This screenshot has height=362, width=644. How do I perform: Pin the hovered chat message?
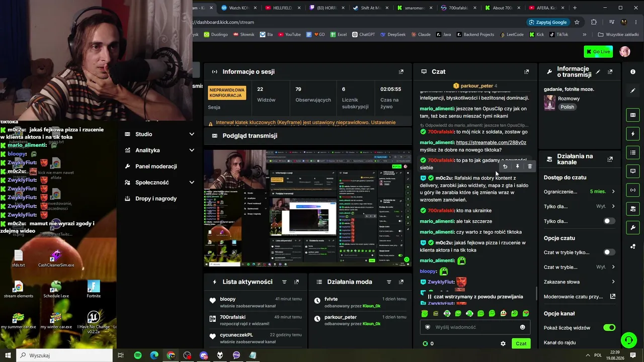click(x=517, y=166)
